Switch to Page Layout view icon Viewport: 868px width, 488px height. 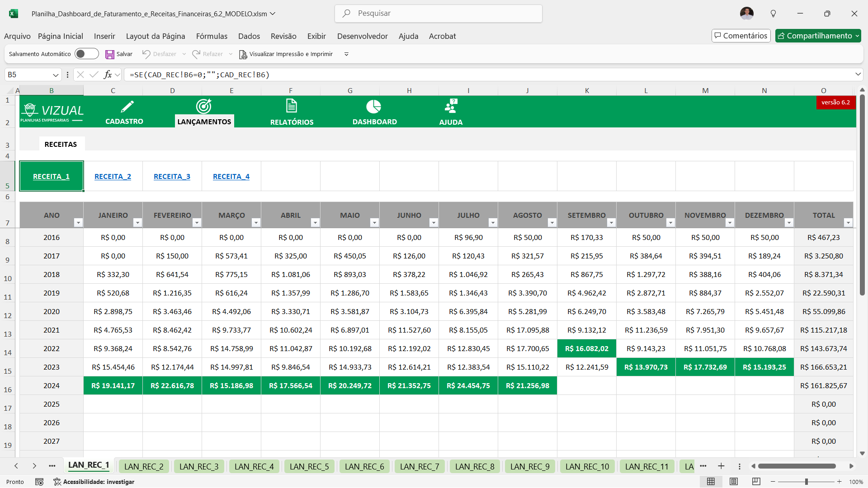point(733,482)
